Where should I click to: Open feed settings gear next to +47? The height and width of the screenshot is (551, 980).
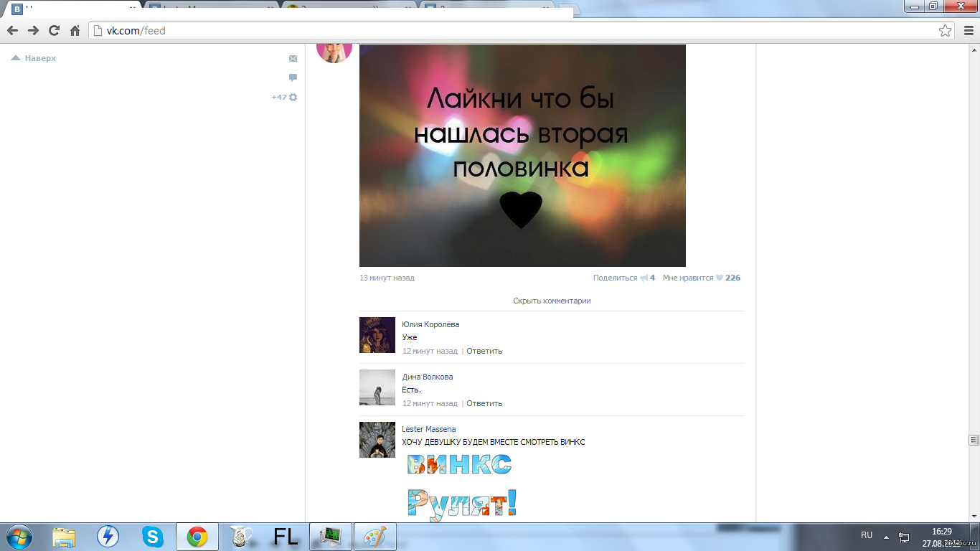[293, 97]
